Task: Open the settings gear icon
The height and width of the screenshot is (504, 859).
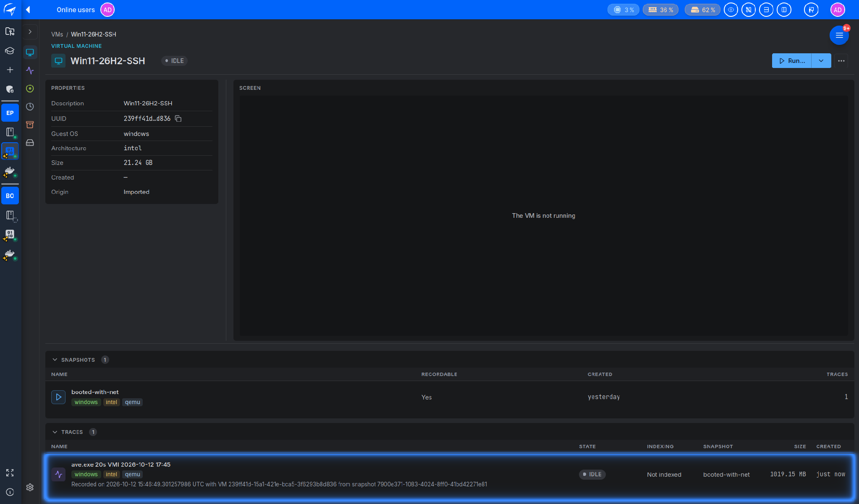Action: tap(30, 487)
